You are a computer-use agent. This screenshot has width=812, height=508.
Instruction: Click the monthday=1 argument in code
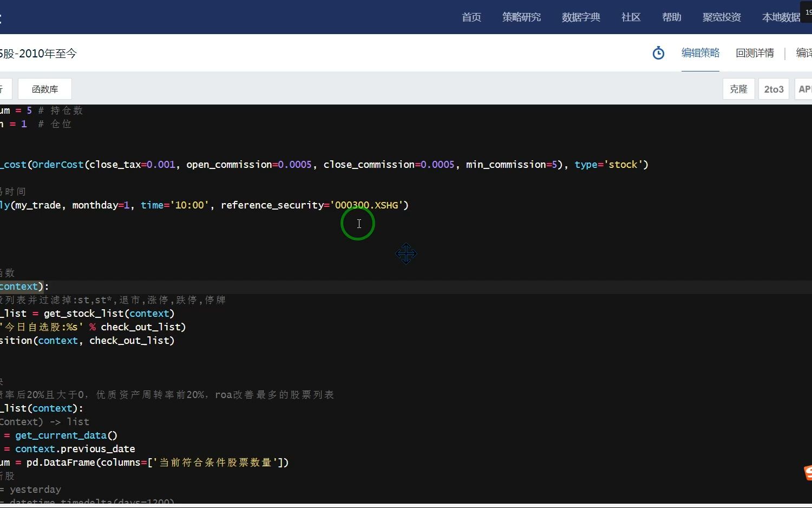click(101, 205)
